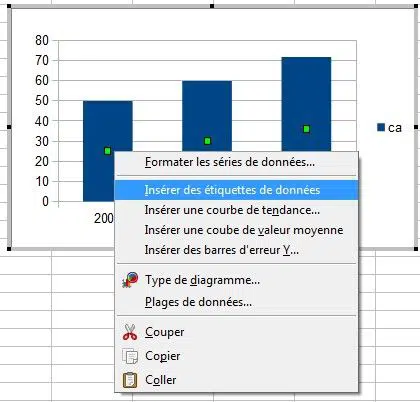
Task: Click the right-middle chart selection handle
Action: coord(416,127)
